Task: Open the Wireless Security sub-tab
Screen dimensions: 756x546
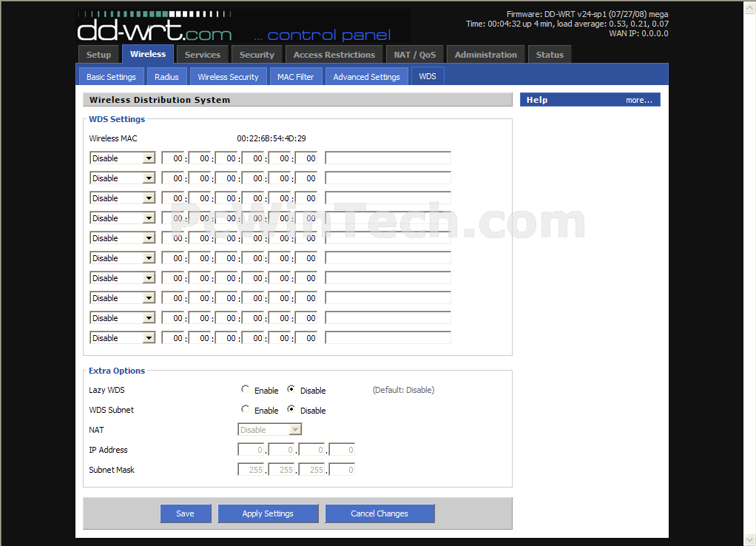Action: (228, 77)
